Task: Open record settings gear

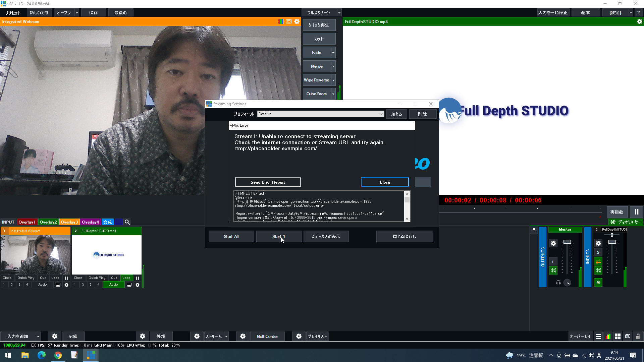Action: click(x=55, y=336)
